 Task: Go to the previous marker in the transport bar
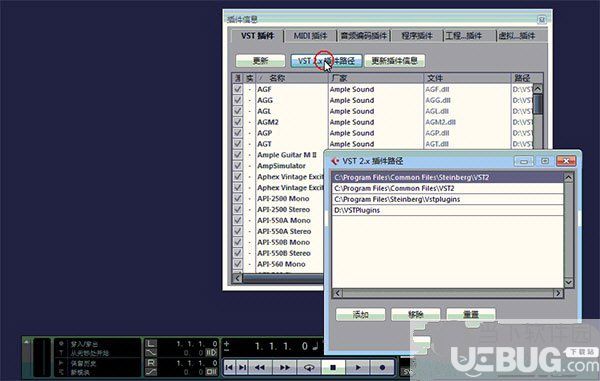click(x=229, y=367)
